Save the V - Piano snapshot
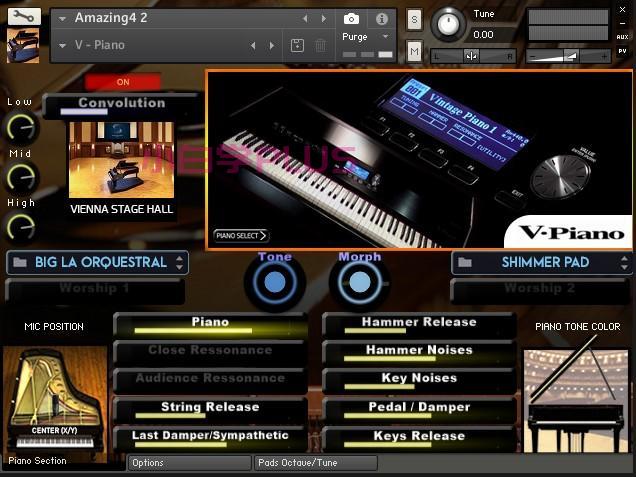 [297, 45]
